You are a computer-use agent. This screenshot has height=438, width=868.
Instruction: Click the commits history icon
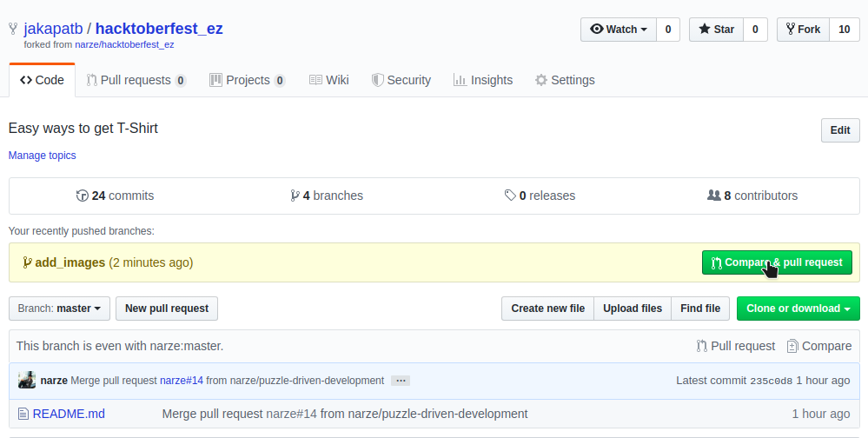[83, 196]
